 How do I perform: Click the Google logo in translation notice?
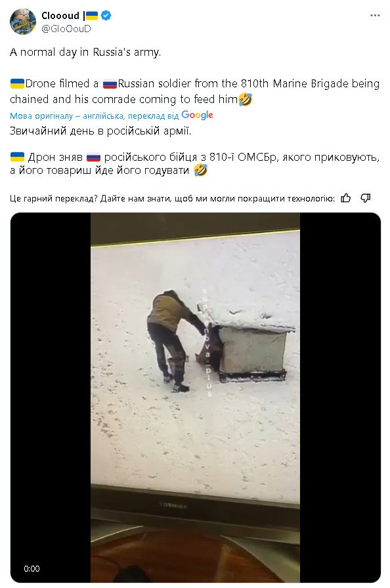(197, 115)
